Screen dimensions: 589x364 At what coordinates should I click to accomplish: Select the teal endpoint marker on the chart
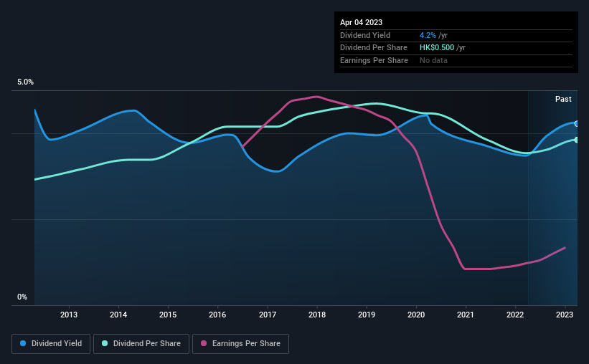576,140
